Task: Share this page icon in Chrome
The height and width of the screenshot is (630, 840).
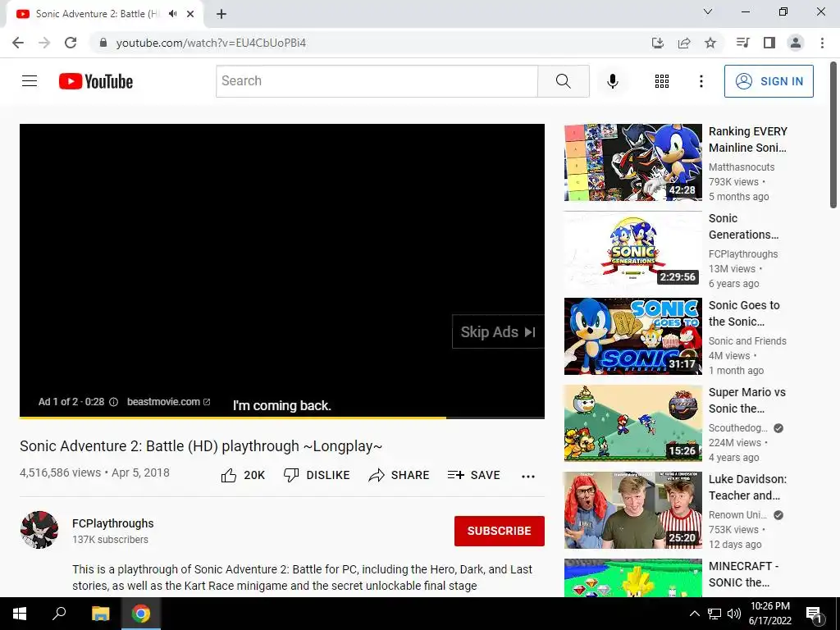Action: pos(684,43)
